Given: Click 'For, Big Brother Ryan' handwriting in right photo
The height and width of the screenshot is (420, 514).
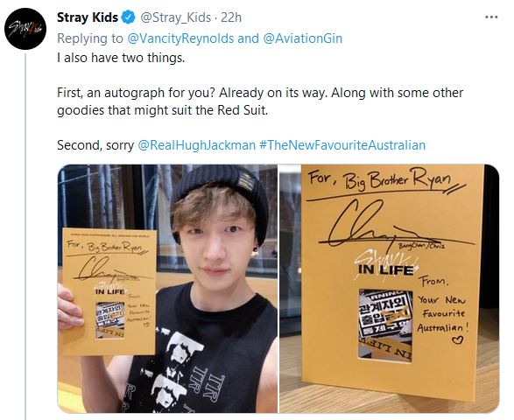Looking at the screenshot, I should tap(380, 178).
